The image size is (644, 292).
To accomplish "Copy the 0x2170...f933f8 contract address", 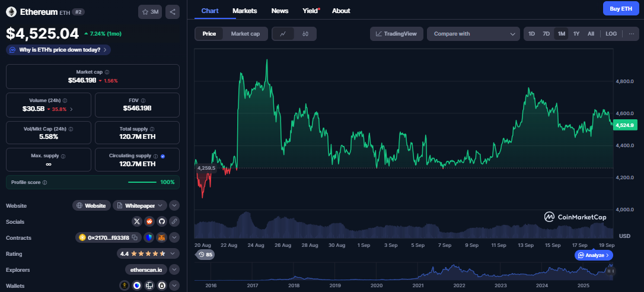I will pos(135,238).
